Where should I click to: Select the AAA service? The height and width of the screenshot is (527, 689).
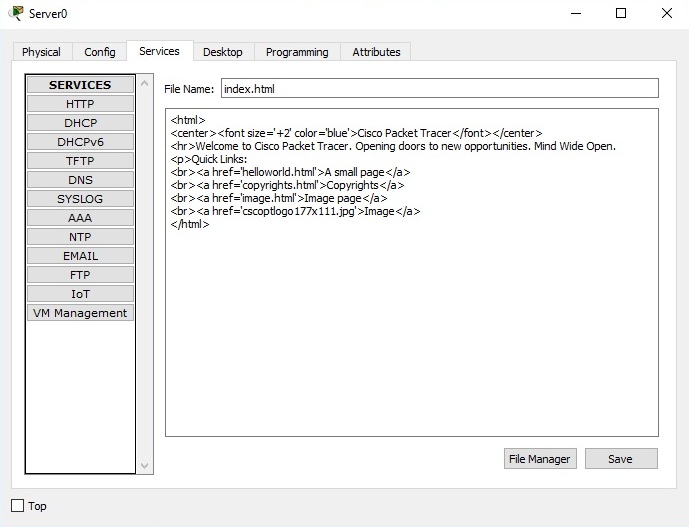coord(80,218)
